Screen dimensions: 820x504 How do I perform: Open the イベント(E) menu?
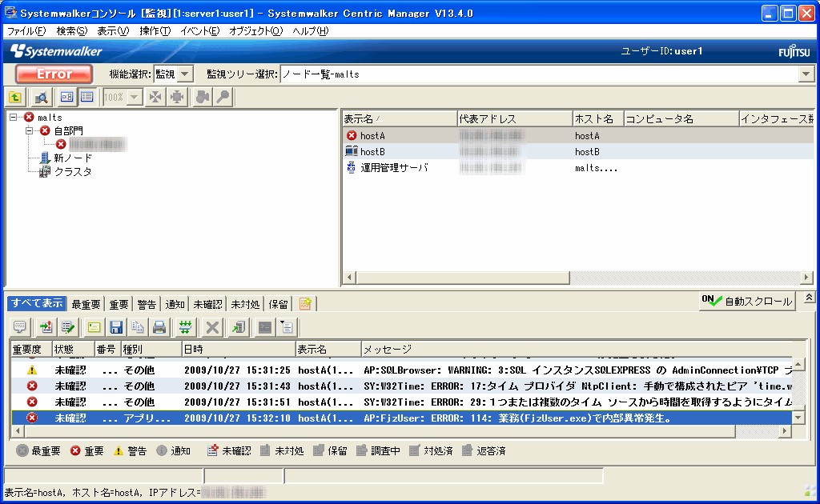[x=199, y=31]
